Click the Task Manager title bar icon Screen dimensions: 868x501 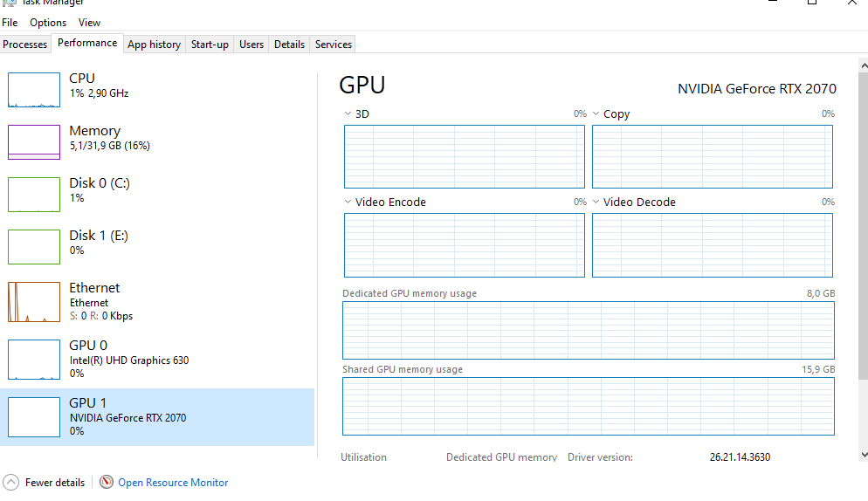(x=10, y=3)
